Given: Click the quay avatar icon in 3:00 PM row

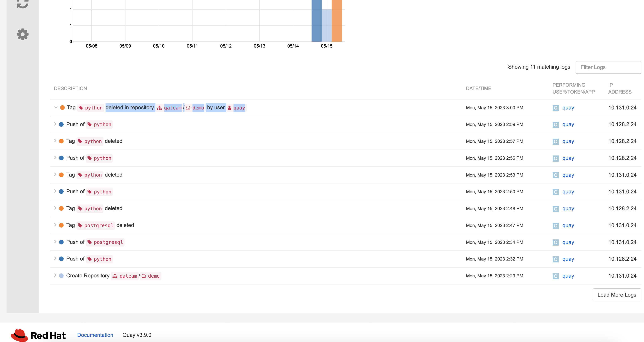Looking at the screenshot, I should coord(556,108).
